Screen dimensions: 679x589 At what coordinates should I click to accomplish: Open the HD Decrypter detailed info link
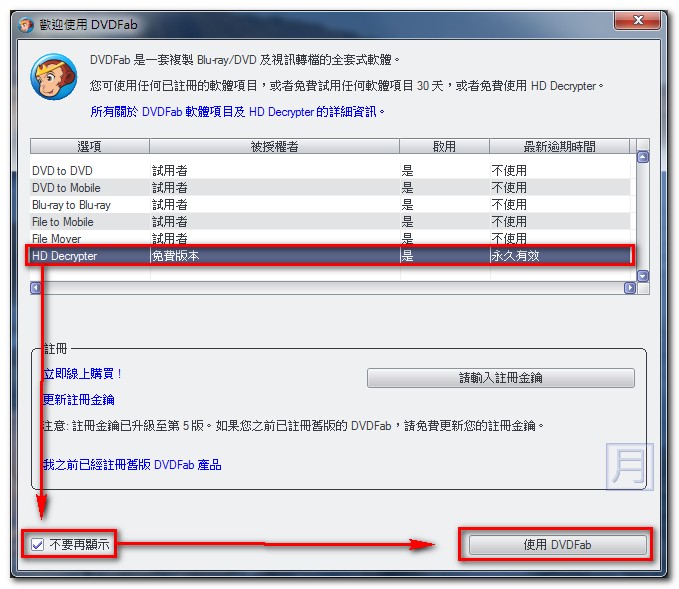[237, 112]
